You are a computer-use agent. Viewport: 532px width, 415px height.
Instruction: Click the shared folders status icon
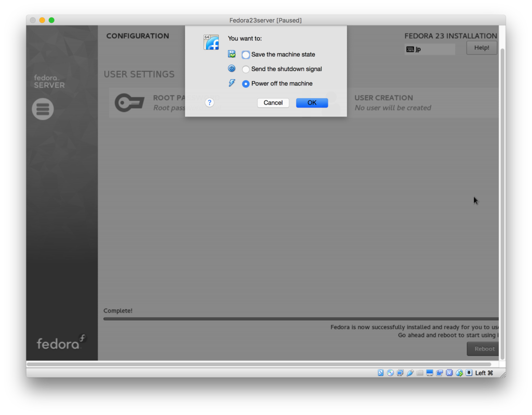click(420, 373)
